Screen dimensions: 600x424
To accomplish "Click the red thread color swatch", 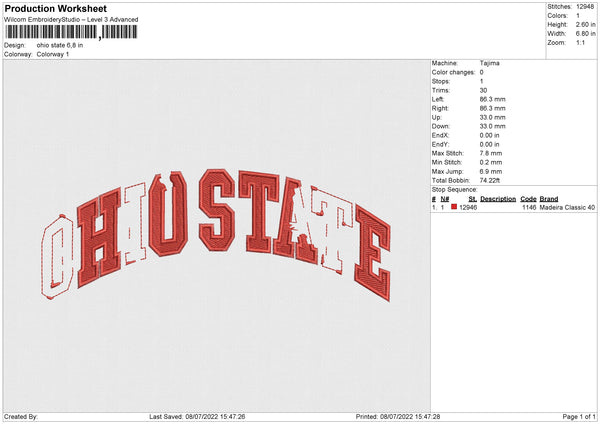I will click(454, 207).
